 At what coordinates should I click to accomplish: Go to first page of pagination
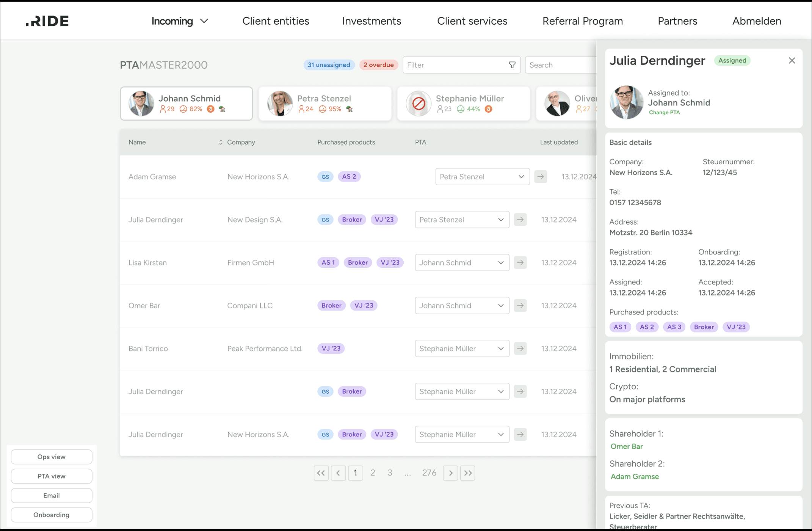click(321, 473)
